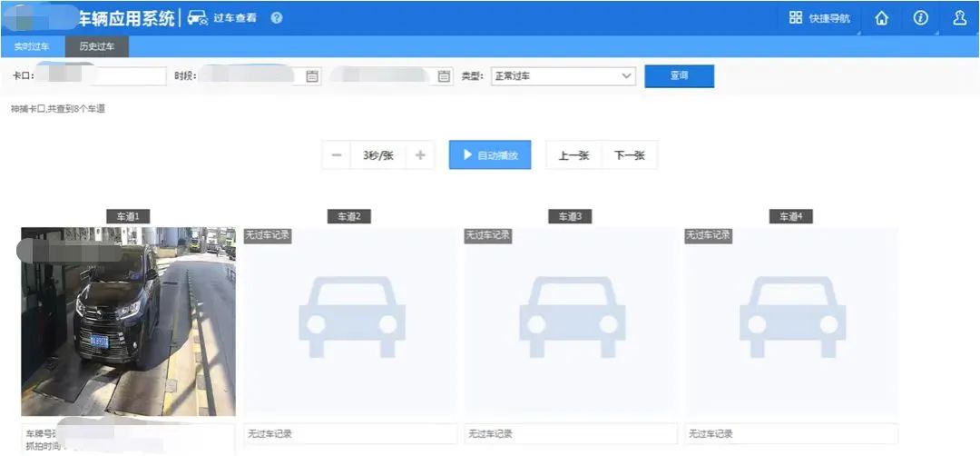Click the 查询 search button
Screen dimensions: 980x456
(679, 76)
